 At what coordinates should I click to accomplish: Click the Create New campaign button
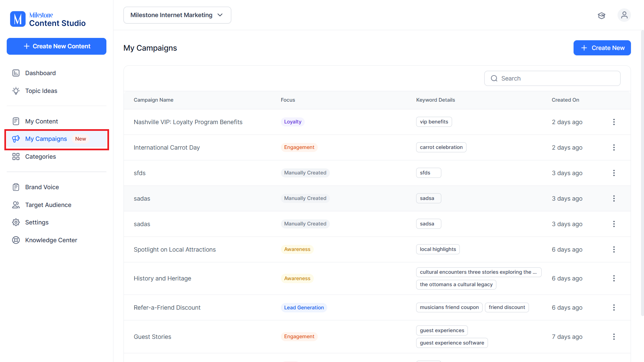click(x=602, y=48)
